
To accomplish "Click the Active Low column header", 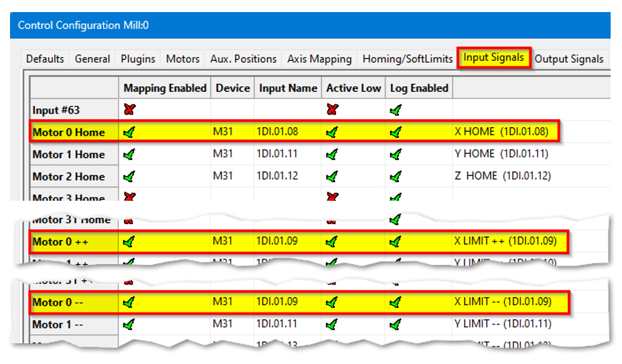I will coord(354,88).
